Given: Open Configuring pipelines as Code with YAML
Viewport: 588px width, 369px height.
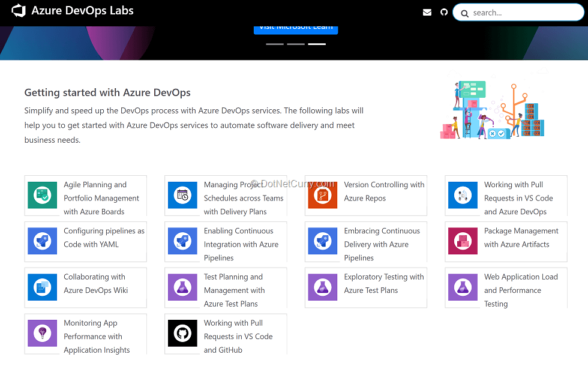Looking at the screenshot, I should pos(104,238).
